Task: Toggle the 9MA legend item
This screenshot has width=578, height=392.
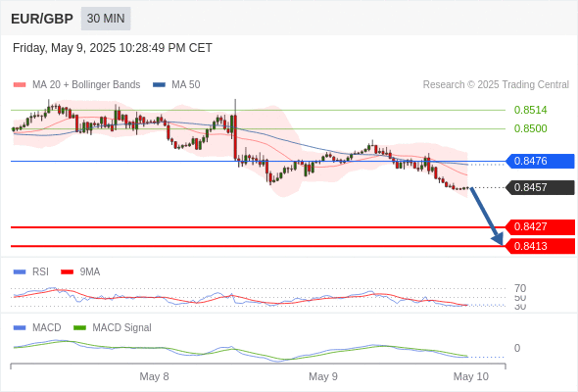Action: tap(80, 271)
